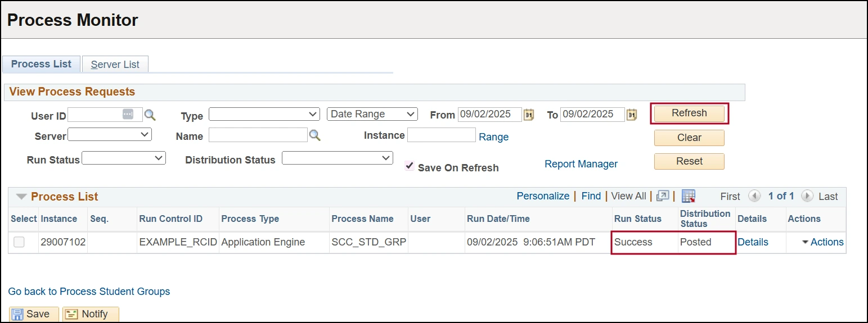This screenshot has height=323, width=868.
Task: Go to next row arrow icon
Action: point(807,196)
